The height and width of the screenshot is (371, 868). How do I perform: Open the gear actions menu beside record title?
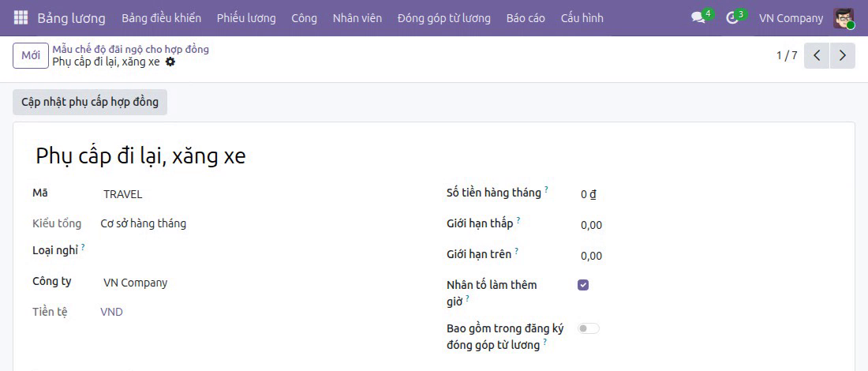(x=170, y=62)
